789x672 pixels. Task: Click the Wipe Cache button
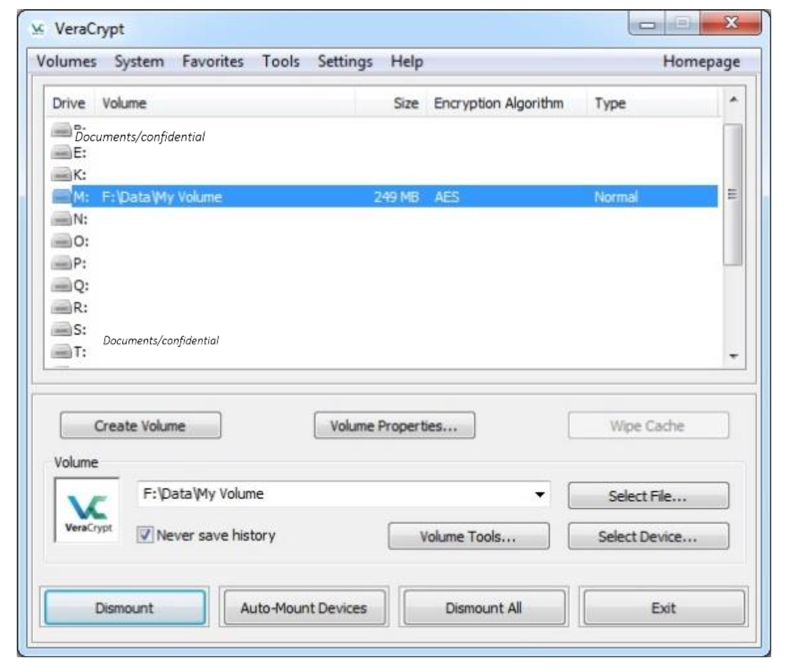tap(648, 425)
